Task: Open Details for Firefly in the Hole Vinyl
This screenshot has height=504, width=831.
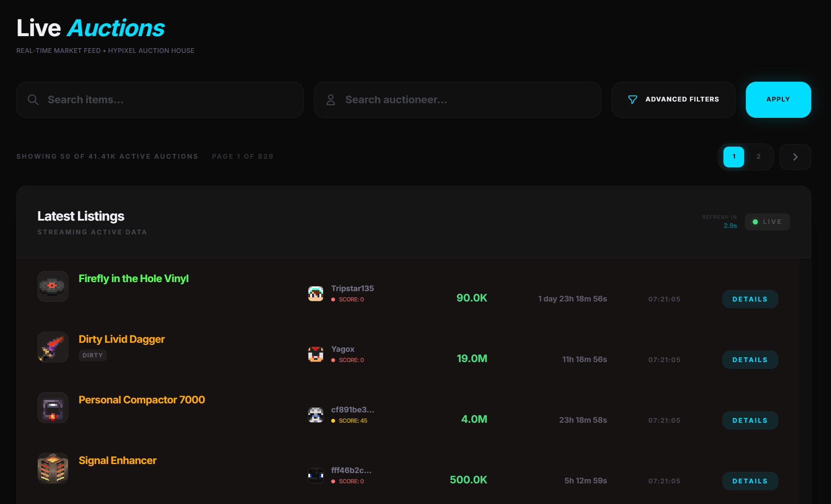Action: 750,299
